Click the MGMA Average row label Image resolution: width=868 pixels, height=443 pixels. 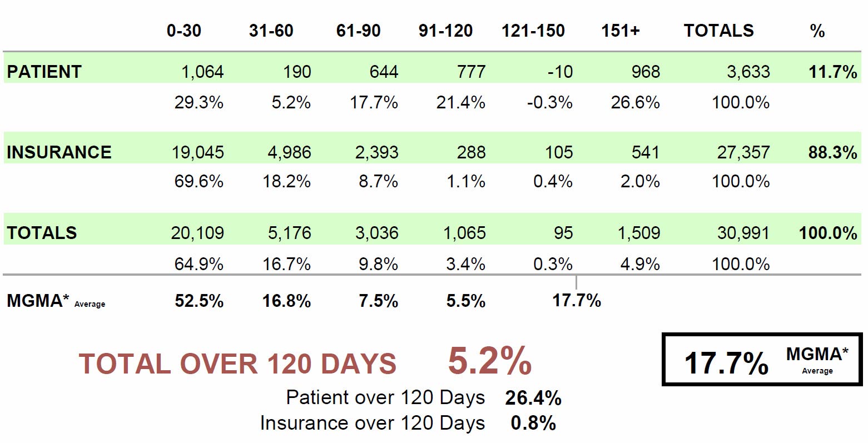click(56, 301)
